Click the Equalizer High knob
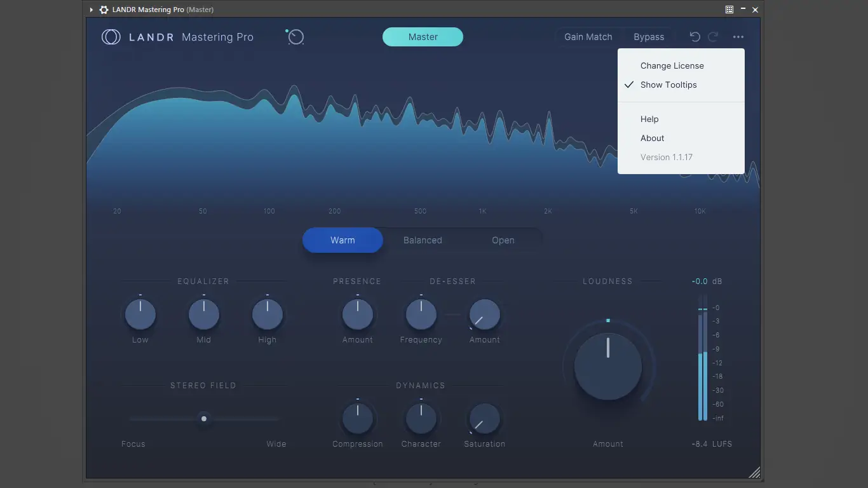868x488 pixels. [x=268, y=315]
